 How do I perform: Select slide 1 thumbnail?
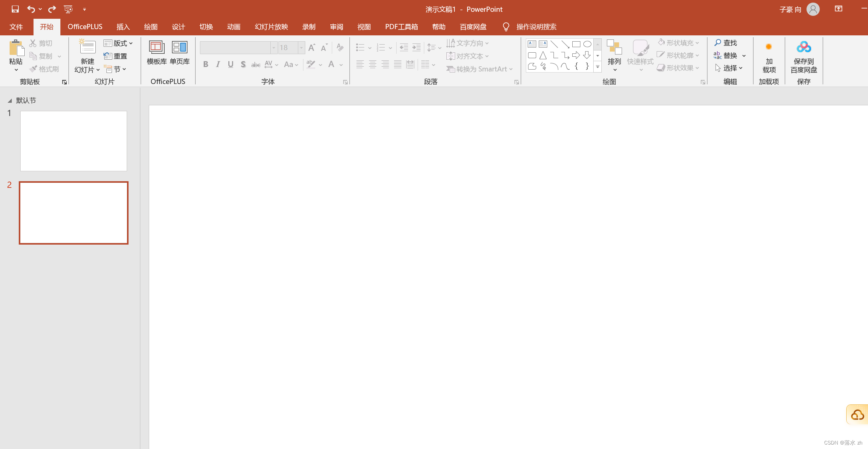pos(74,141)
